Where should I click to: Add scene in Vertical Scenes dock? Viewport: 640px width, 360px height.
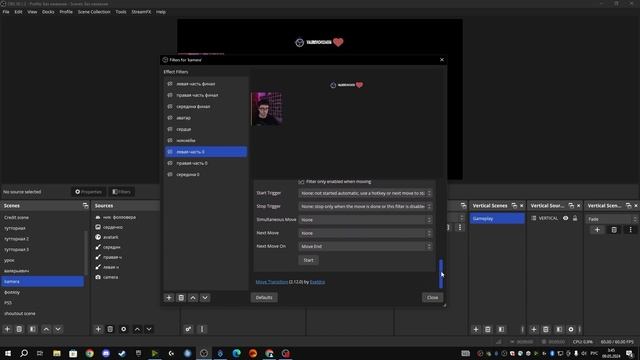(x=476, y=329)
